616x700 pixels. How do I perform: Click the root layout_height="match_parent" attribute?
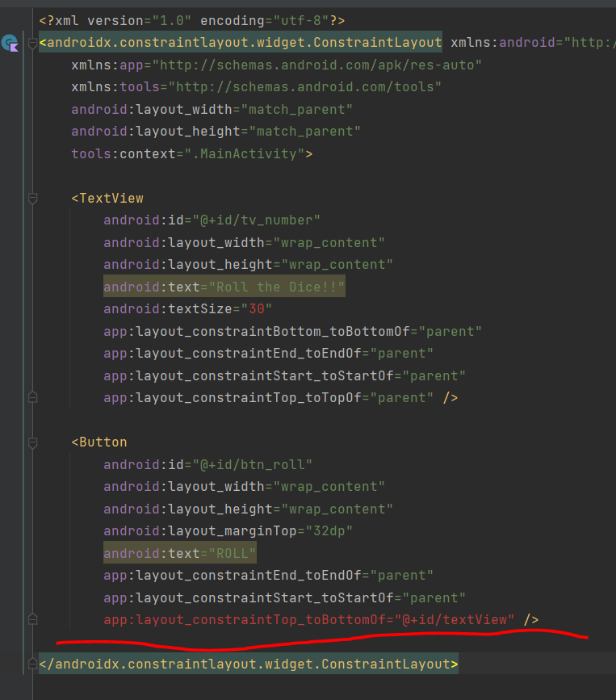(216, 132)
